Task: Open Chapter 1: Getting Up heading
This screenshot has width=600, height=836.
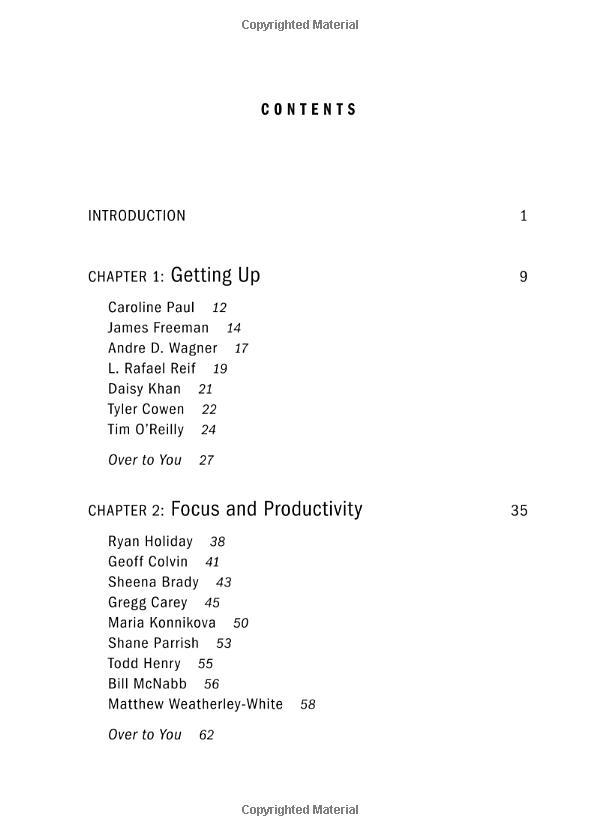Action: 174,276
